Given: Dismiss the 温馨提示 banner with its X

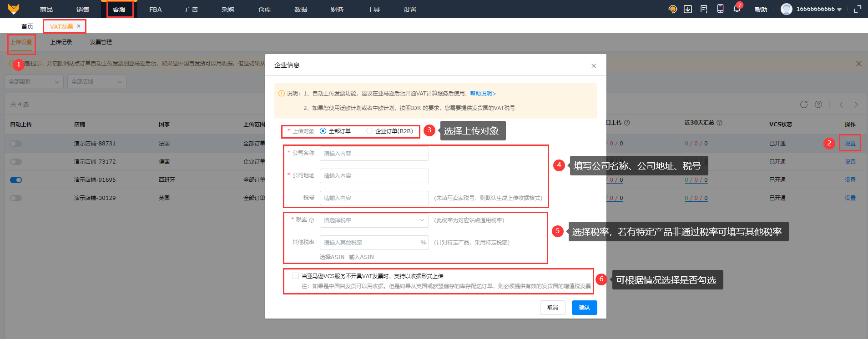Looking at the screenshot, I should click(x=859, y=64).
